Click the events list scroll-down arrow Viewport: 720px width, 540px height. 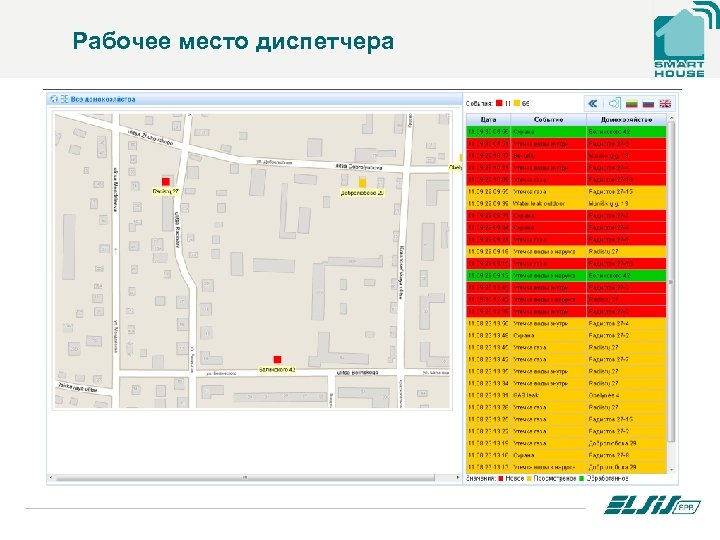pyautogui.click(x=671, y=470)
